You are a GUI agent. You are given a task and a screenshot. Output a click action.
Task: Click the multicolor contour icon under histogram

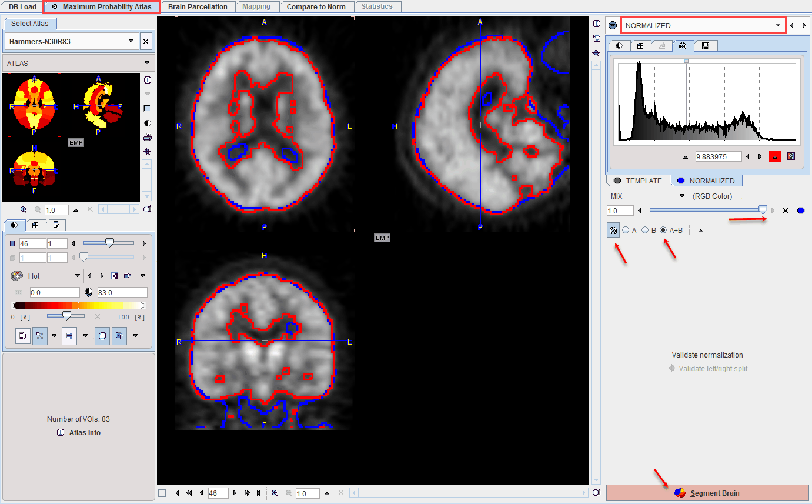coord(791,156)
